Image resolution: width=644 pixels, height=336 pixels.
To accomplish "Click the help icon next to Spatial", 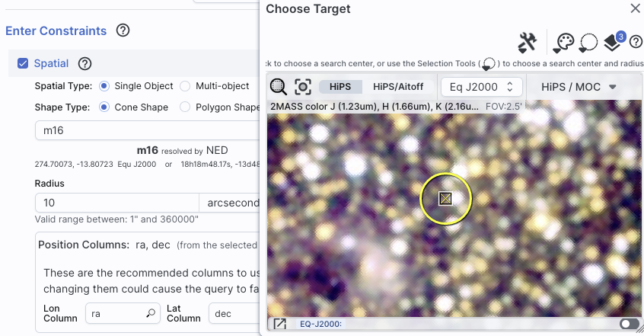I will [x=85, y=64].
